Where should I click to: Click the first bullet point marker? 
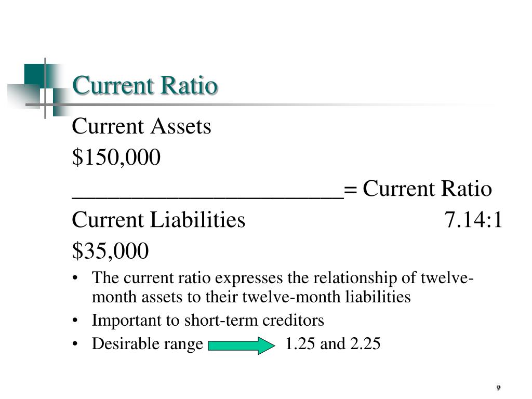click(x=75, y=278)
